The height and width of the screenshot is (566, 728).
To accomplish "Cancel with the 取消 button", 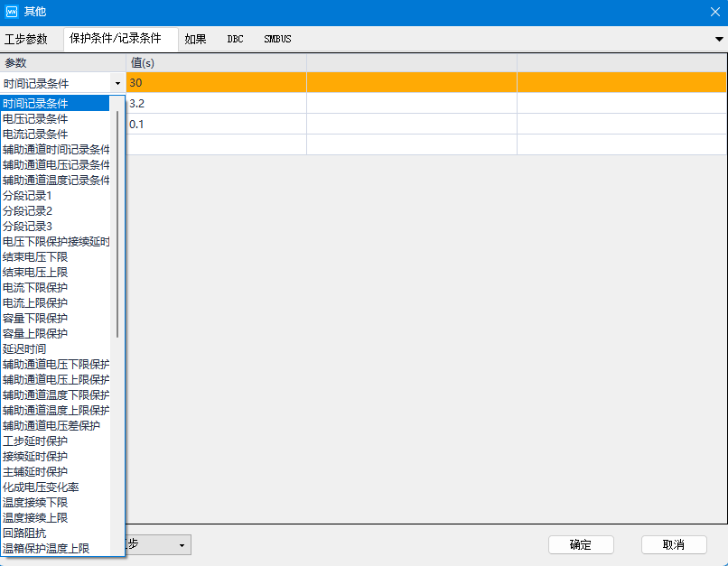I will pos(674,544).
